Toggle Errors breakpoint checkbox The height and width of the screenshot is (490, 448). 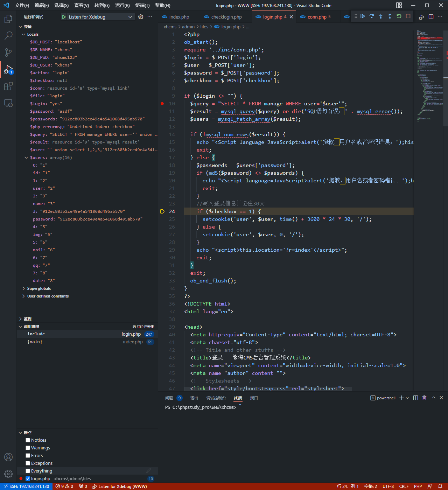[28, 456]
